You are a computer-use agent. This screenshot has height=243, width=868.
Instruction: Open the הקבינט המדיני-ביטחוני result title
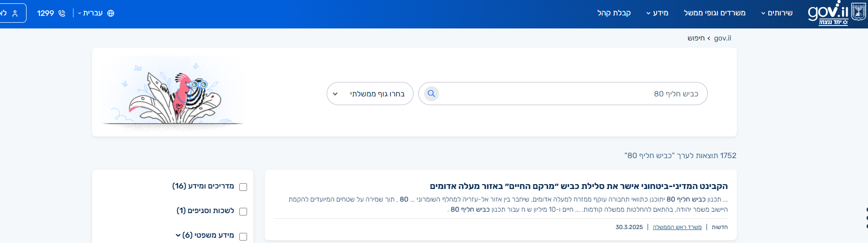[x=579, y=186]
